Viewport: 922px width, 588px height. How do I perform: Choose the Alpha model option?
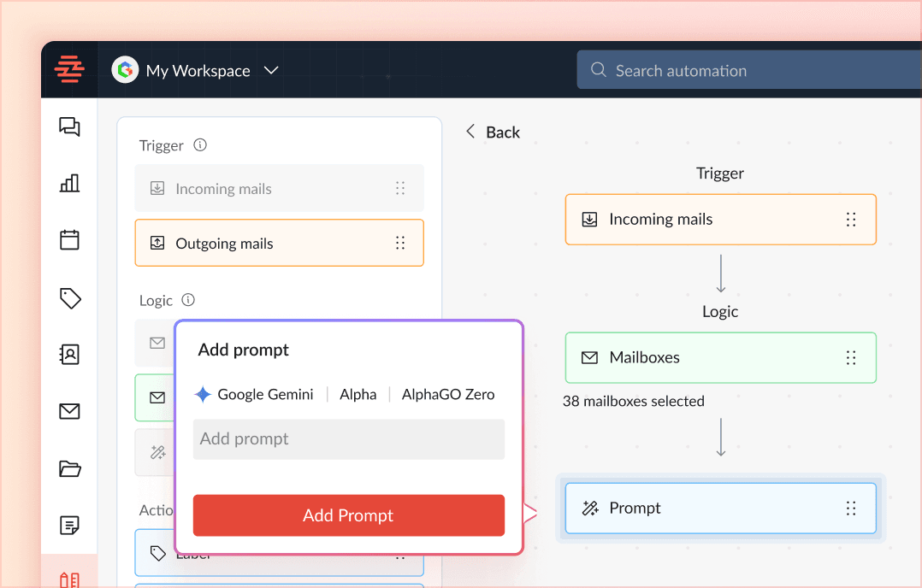tap(358, 394)
